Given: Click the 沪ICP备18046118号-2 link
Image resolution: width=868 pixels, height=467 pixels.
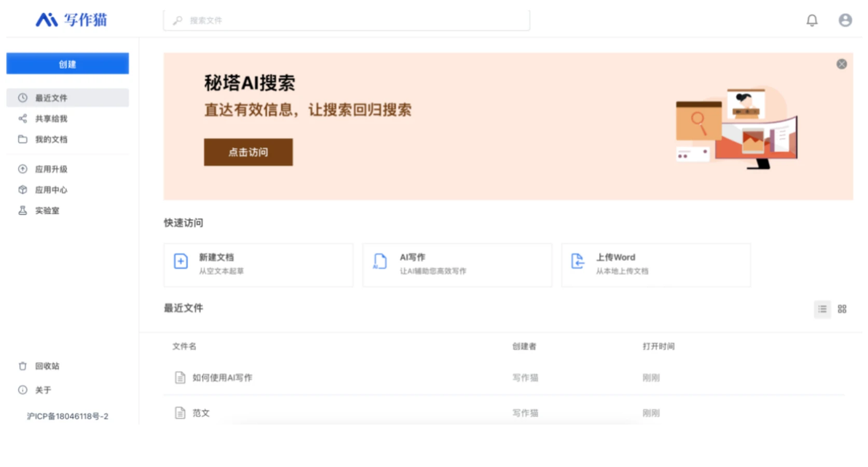Looking at the screenshot, I should (68, 416).
